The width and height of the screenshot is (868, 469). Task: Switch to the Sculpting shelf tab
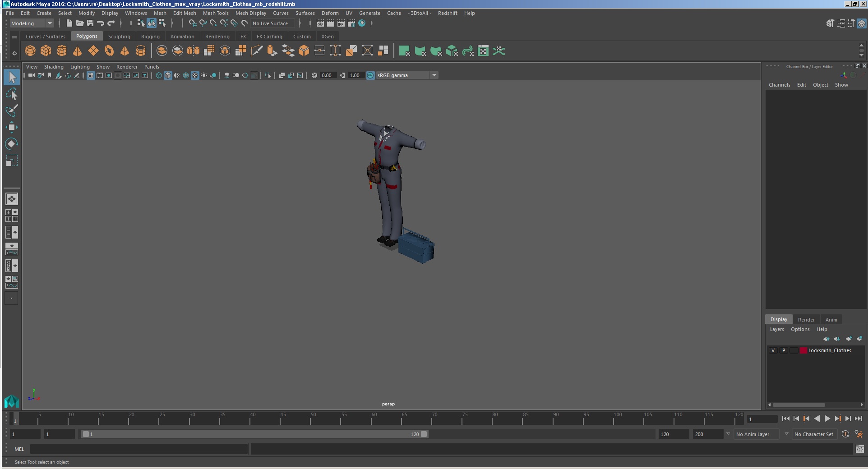(x=119, y=37)
